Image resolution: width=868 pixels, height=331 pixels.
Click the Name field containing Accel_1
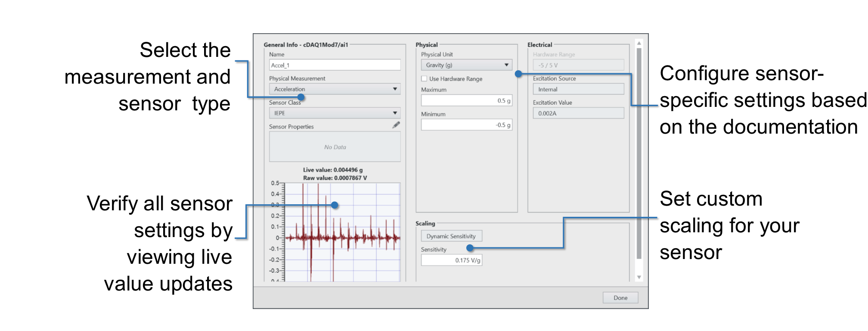tap(335, 65)
